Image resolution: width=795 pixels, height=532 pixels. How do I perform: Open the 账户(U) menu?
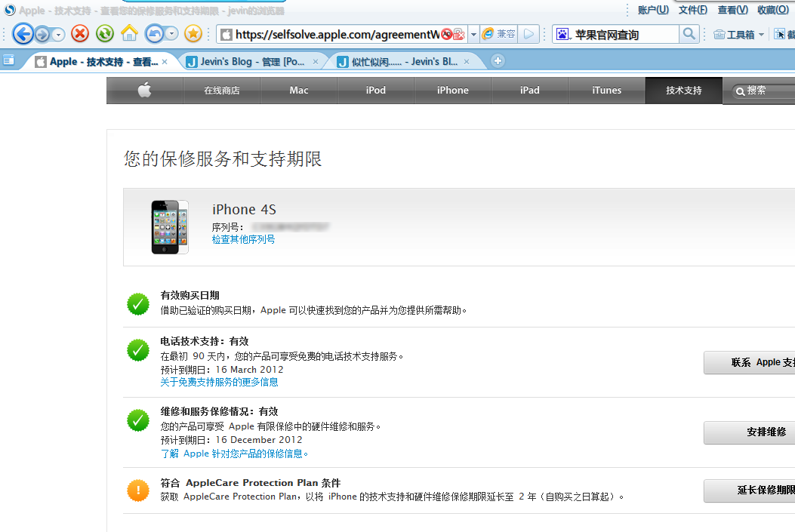(653, 10)
